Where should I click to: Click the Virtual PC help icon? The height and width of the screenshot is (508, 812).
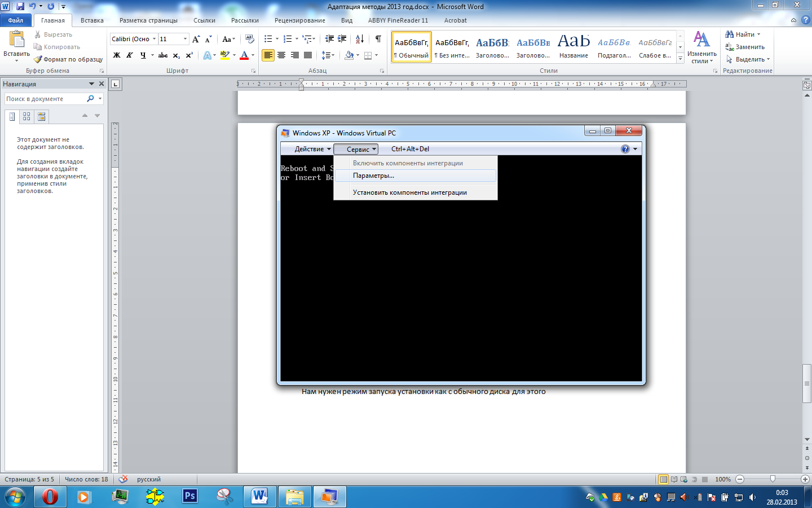625,149
